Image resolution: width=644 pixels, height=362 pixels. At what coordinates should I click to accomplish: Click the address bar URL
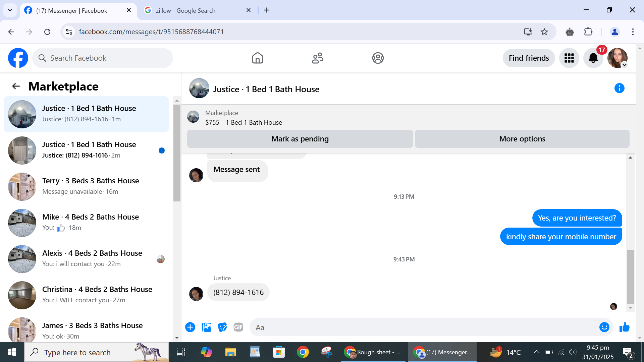(151, 32)
